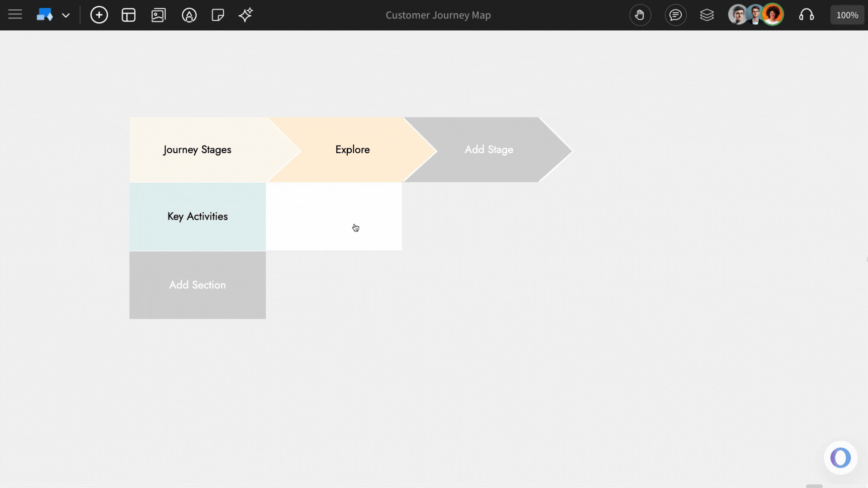Select the Journey Stages header

click(x=197, y=150)
